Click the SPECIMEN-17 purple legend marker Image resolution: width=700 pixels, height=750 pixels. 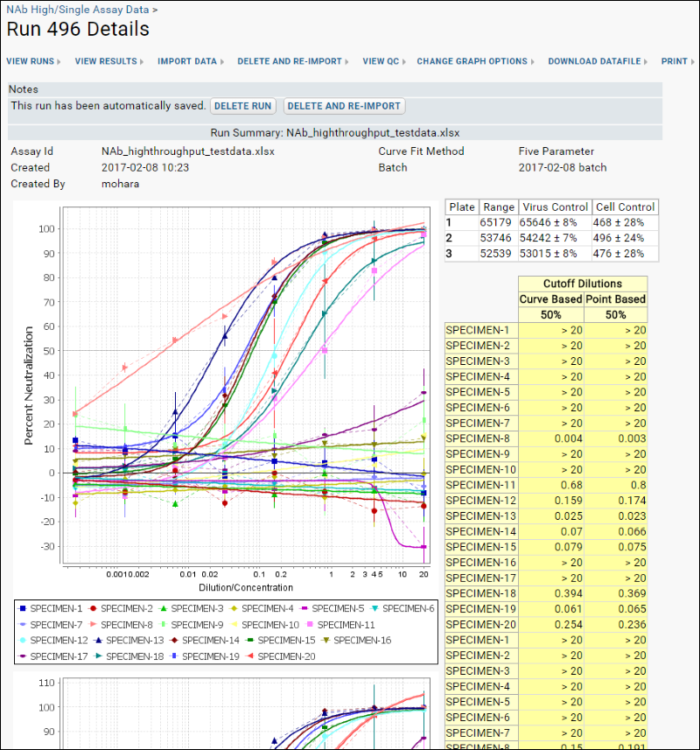pos(22,656)
